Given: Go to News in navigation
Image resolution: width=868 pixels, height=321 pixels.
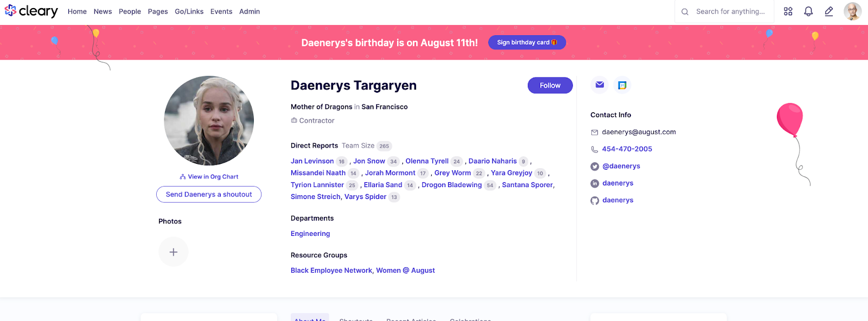Looking at the screenshot, I should pyautogui.click(x=103, y=11).
